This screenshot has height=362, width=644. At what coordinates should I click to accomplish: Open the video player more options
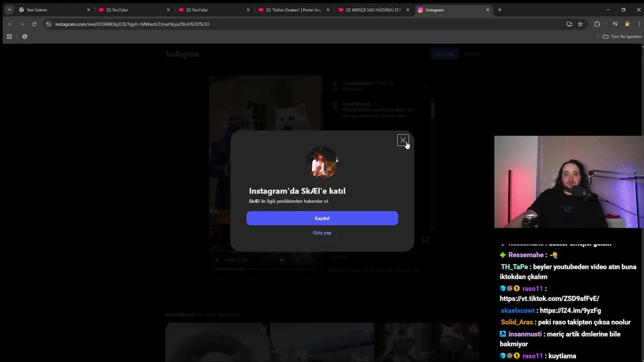click(314, 260)
